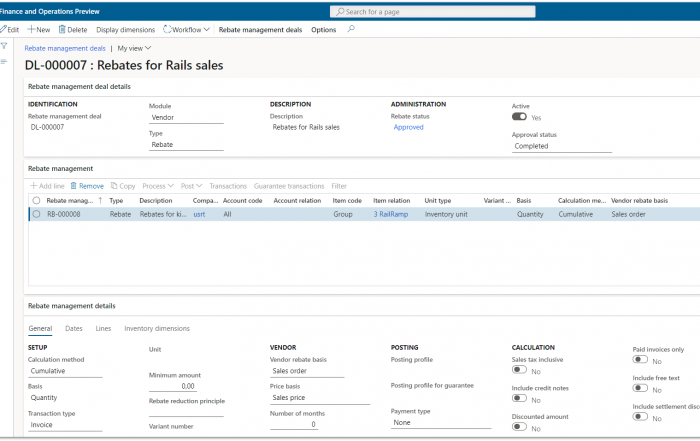Select the RB-000008 row radio button
Viewport: 700px width, 441px height.
(37, 214)
